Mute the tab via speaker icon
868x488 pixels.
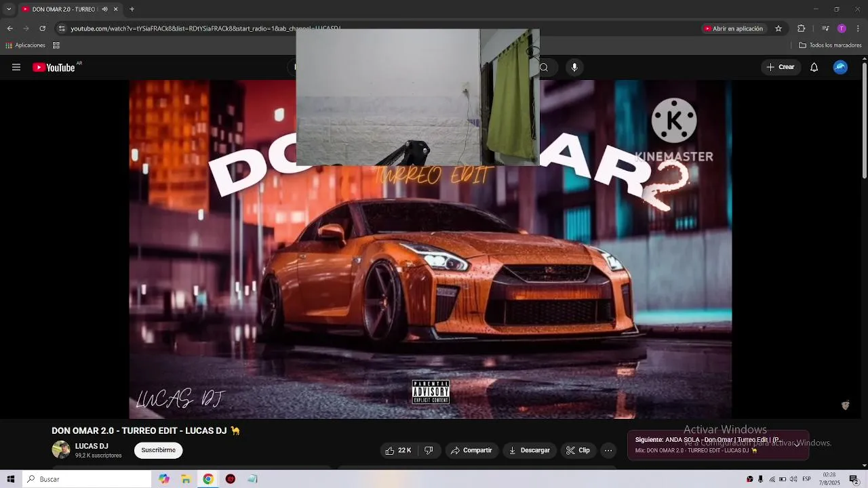point(104,9)
